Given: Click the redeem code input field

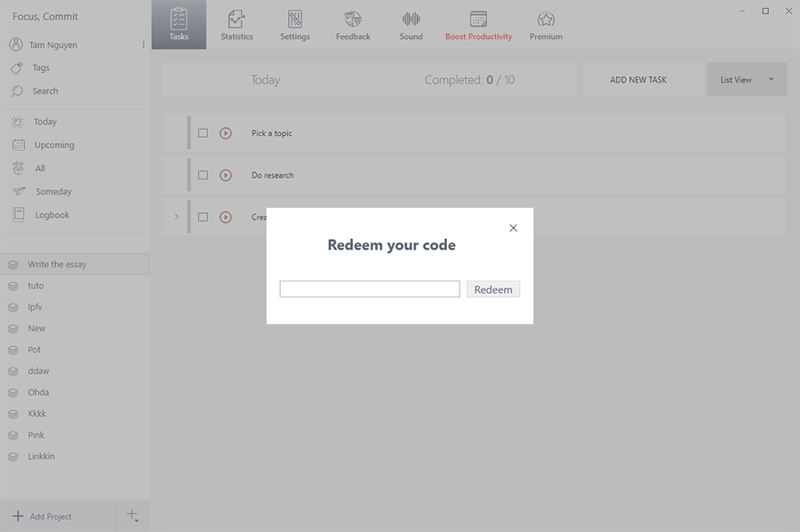Looking at the screenshot, I should point(370,289).
